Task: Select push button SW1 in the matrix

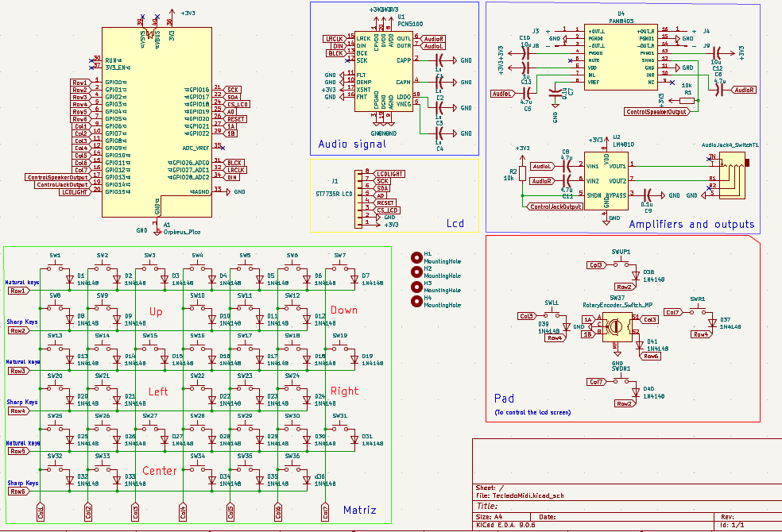Action: click(56, 268)
